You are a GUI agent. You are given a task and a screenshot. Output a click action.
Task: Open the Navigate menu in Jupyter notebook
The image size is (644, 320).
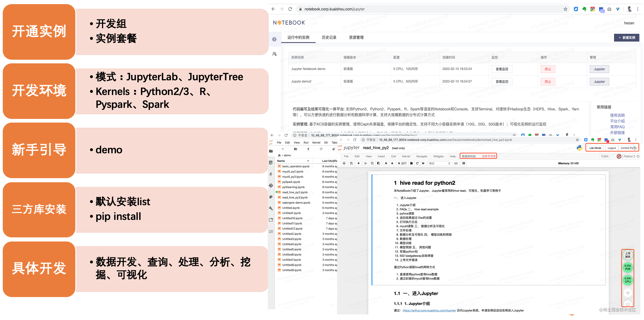click(422, 156)
